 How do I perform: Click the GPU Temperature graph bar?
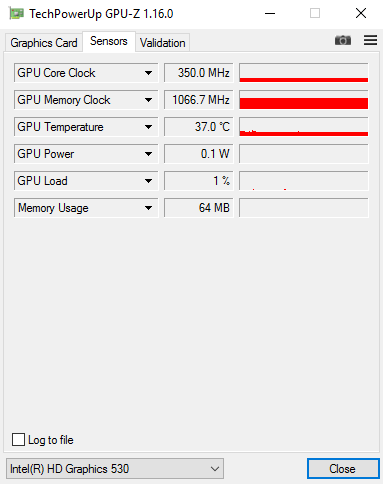[304, 127]
